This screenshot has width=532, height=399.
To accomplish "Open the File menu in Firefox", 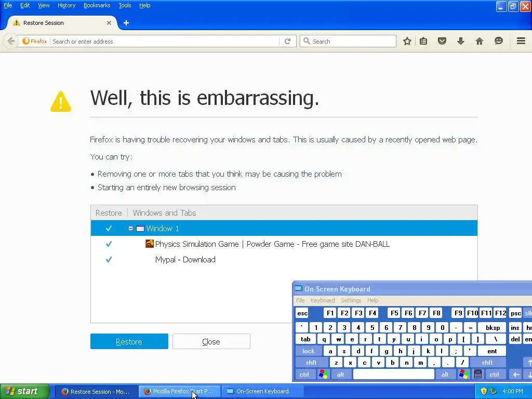I will click(x=8, y=5).
